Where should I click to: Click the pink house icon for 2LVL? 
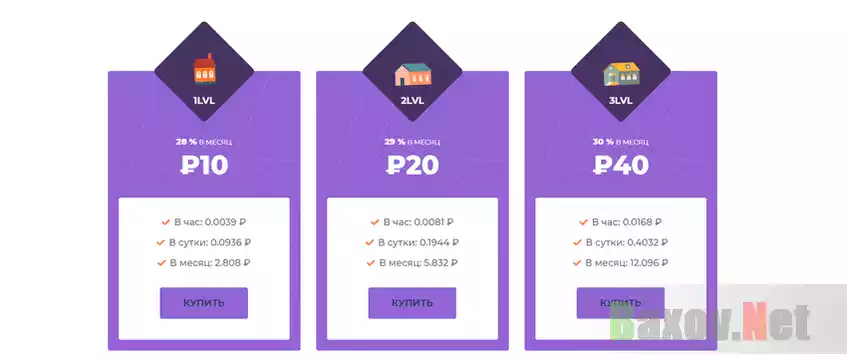413,75
